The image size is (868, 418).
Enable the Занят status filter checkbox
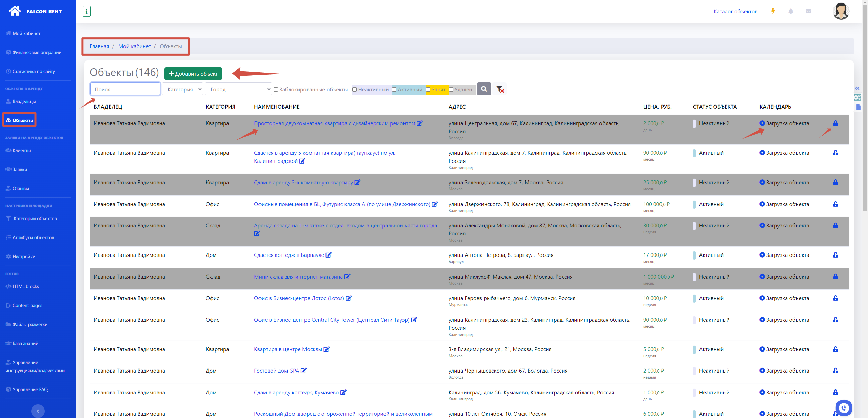pyautogui.click(x=428, y=90)
